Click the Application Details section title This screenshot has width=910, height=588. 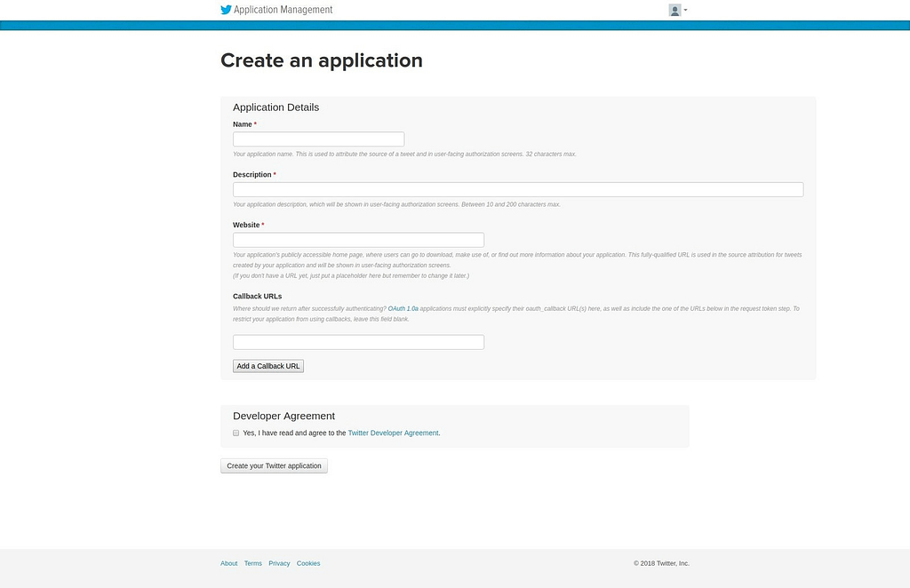pyautogui.click(x=275, y=107)
